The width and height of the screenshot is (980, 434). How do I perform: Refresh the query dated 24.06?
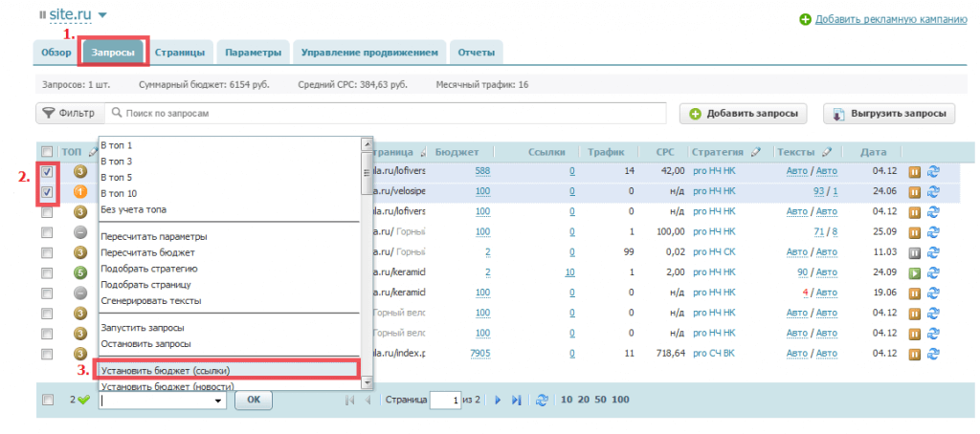click(x=934, y=192)
